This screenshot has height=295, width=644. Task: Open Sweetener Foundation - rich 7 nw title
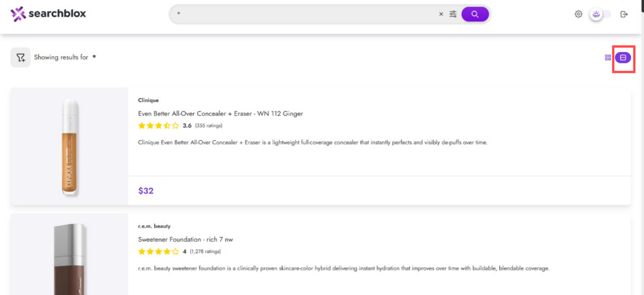(185, 239)
